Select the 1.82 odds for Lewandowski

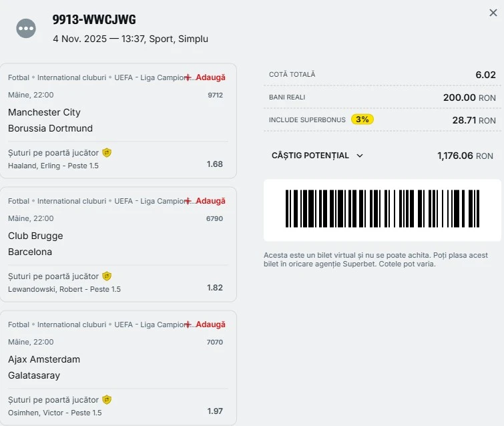click(x=215, y=288)
